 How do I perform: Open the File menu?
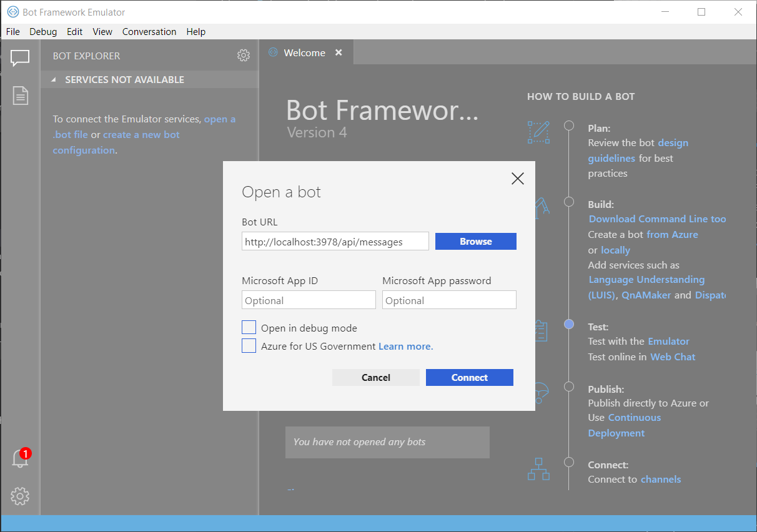click(x=12, y=32)
